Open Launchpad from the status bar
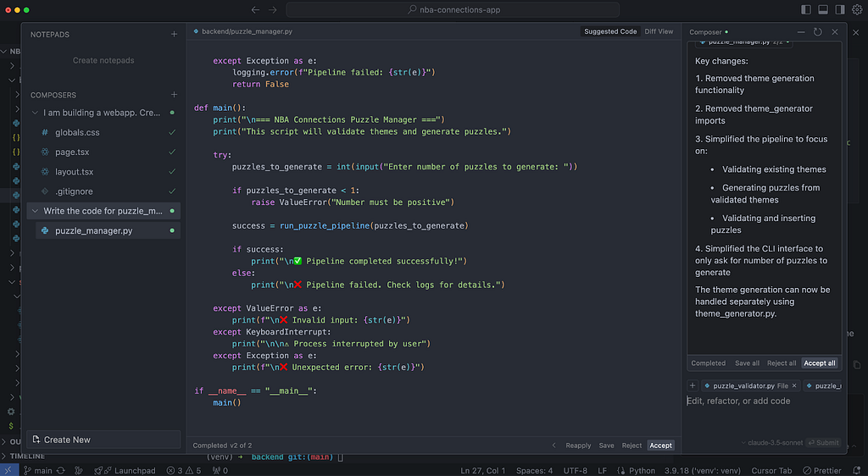This screenshot has height=476, width=868. point(125,470)
